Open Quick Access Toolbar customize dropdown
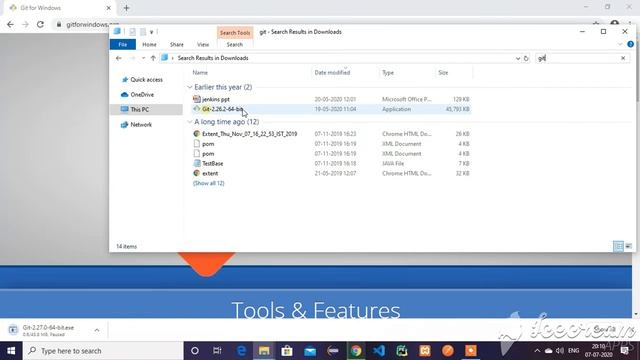This screenshot has height=360, width=640. [x=151, y=32]
